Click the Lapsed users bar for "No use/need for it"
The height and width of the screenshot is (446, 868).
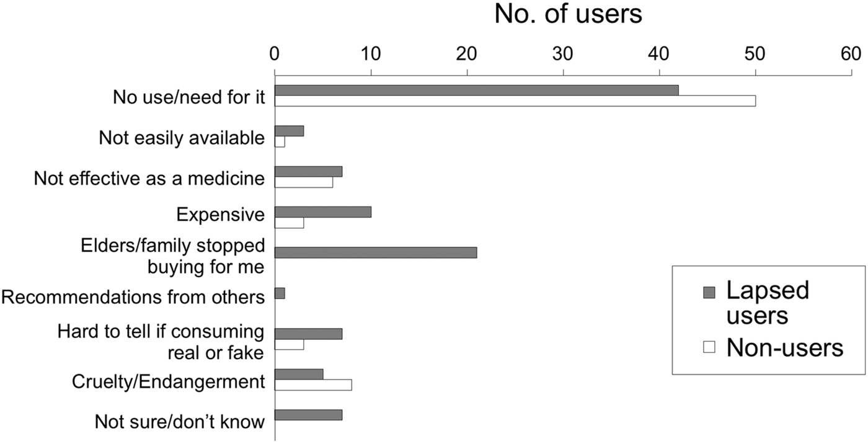(x=476, y=91)
